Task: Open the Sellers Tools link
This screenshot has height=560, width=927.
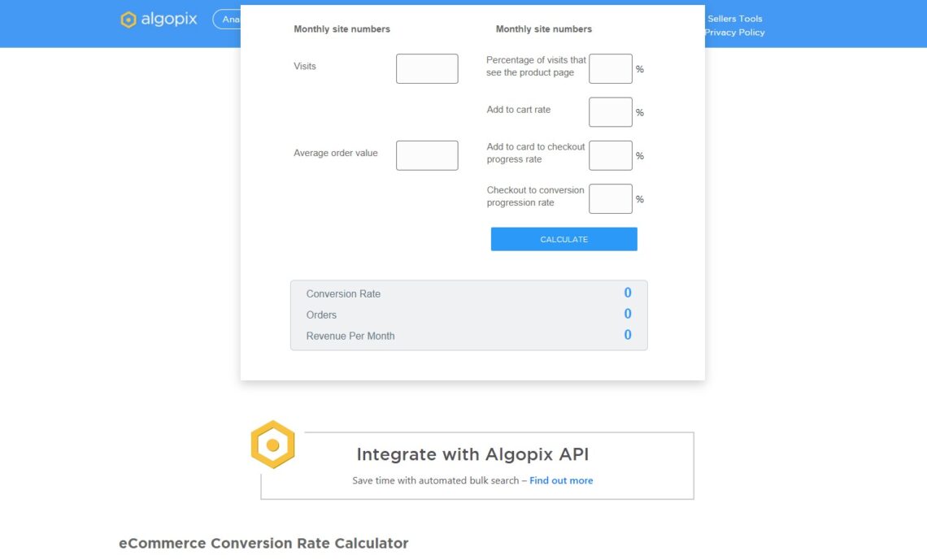Action: coord(736,18)
